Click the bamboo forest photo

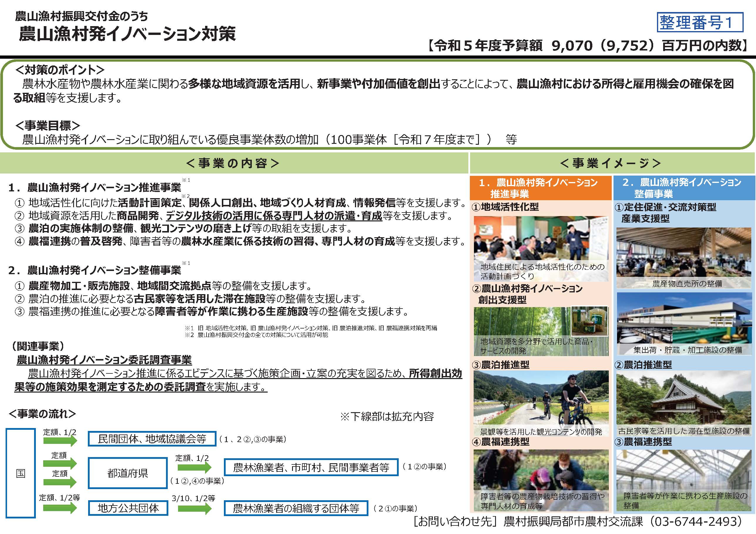coord(541,332)
